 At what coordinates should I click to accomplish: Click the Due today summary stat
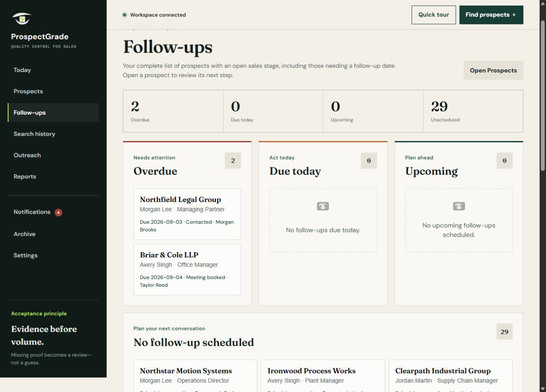click(x=273, y=111)
